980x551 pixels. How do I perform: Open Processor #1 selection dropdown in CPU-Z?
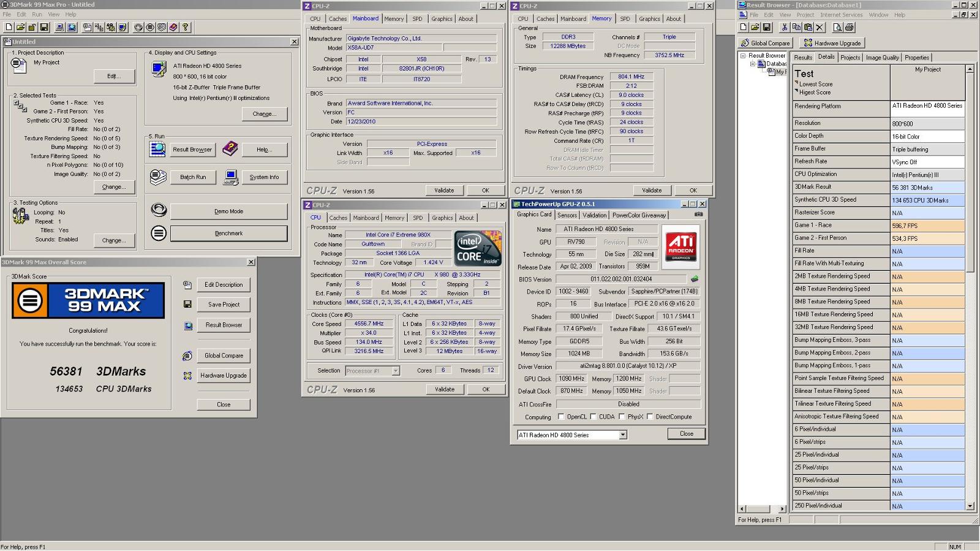click(x=396, y=371)
